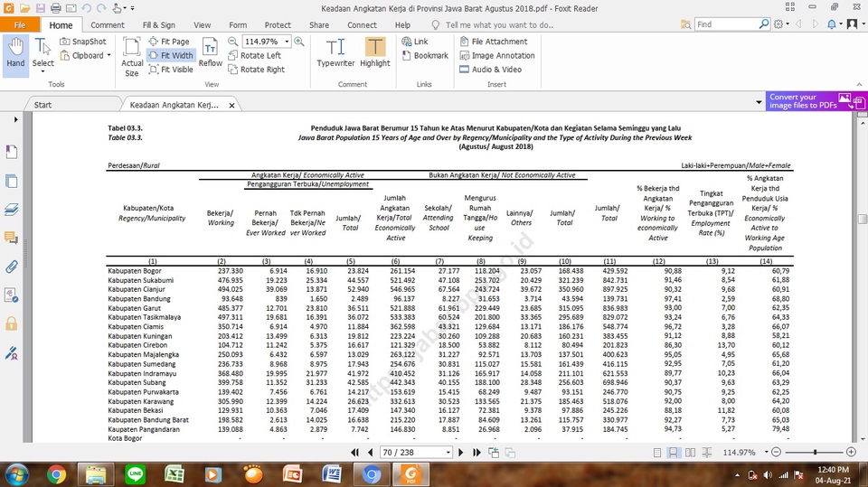Undo the last action
This screenshot has height=487, width=868.
pyautogui.click(x=86, y=8)
